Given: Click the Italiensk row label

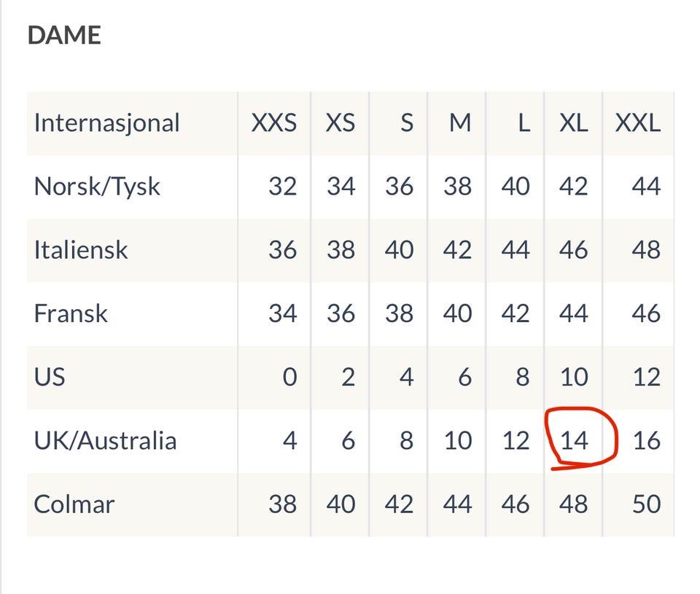Looking at the screenshot, I should click(81, 250).
